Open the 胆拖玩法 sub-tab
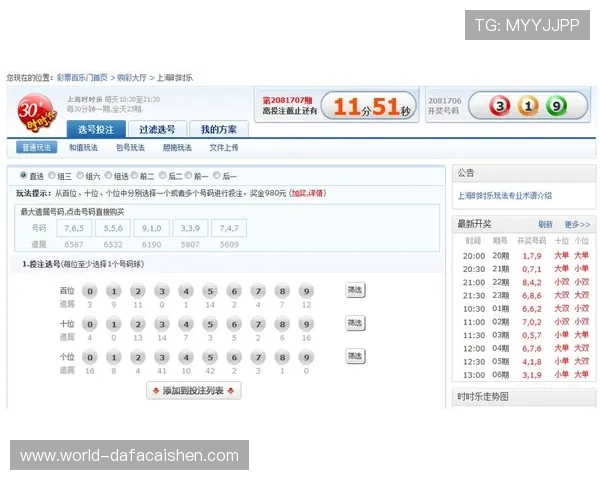This screenshot has width=600, height=480. pyautogui.click(x=177, y=147)
